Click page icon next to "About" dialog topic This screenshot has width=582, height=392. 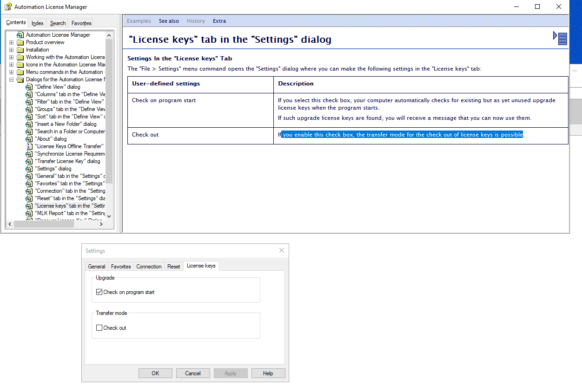(29, 139)
